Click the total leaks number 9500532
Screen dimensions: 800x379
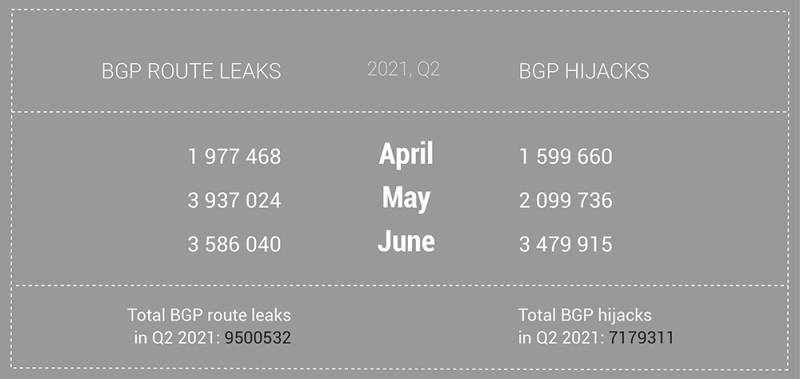[x=258, y=338]
